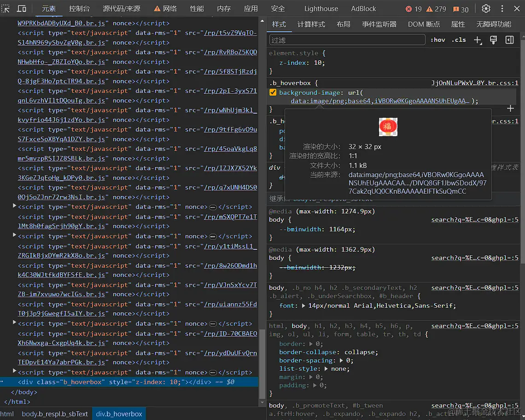The height and width of the screenshot is (420, 525).
Task: Click the red error count 19
Action: (x=414, y=9)
